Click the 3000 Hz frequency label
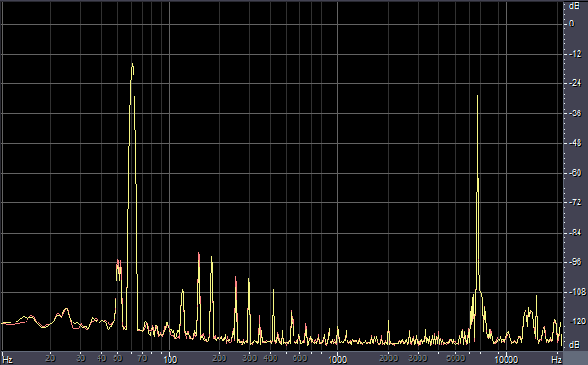Viewport: 588px width, 365px height. tap(418, 358)
